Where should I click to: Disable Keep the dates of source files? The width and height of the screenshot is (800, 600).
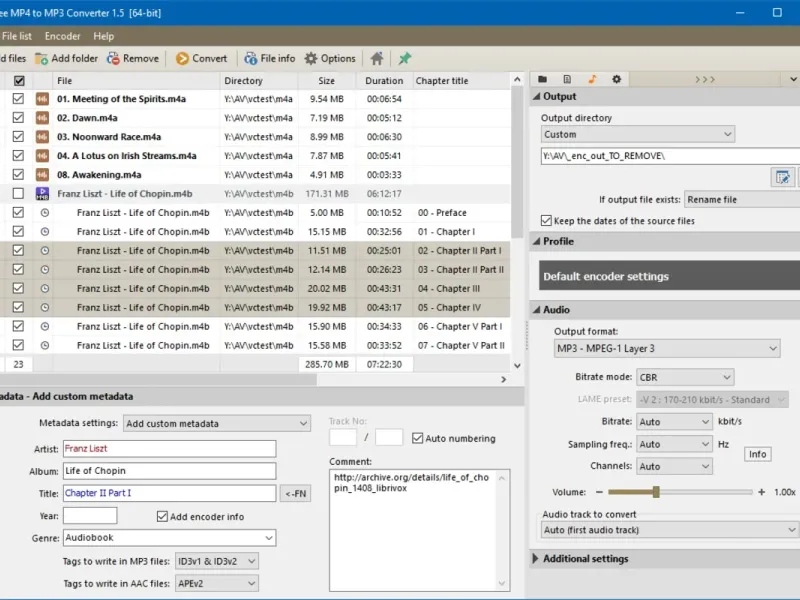coord(547,221)
